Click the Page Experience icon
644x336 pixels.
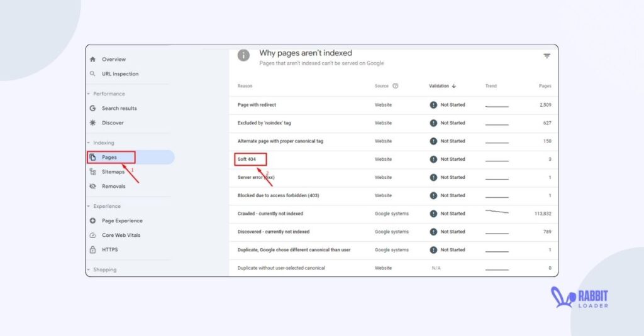(x=93, y=220)
